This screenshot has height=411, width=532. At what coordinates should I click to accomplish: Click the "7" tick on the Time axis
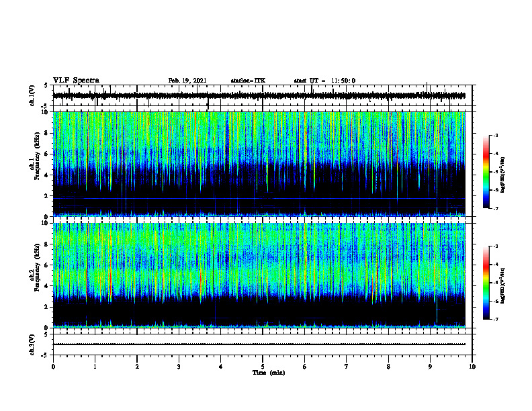point(347,367)
